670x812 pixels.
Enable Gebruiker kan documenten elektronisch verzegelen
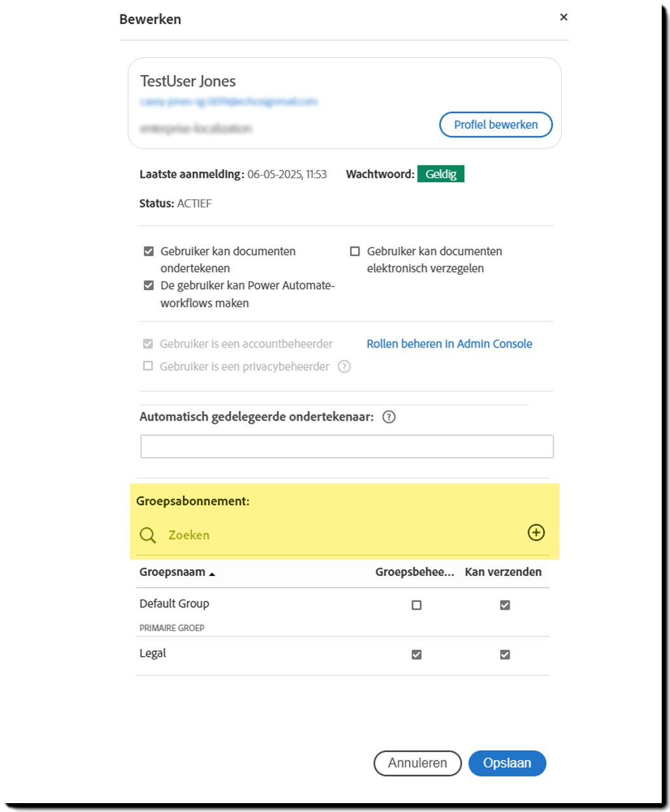(x=355, y=251)
